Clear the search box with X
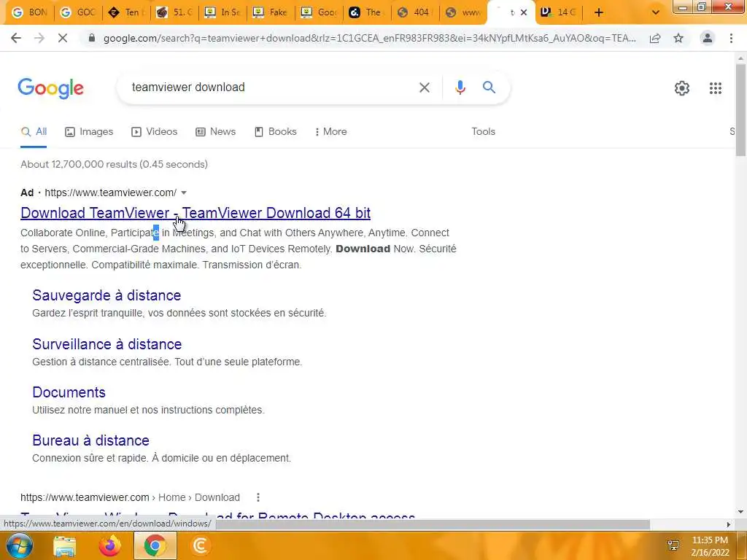 425,87
